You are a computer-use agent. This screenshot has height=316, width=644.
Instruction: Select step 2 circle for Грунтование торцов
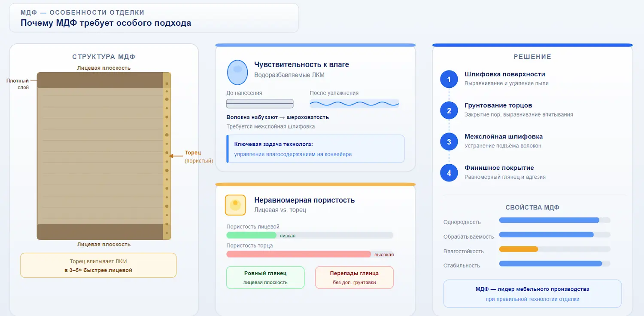[x=449, y=110]
